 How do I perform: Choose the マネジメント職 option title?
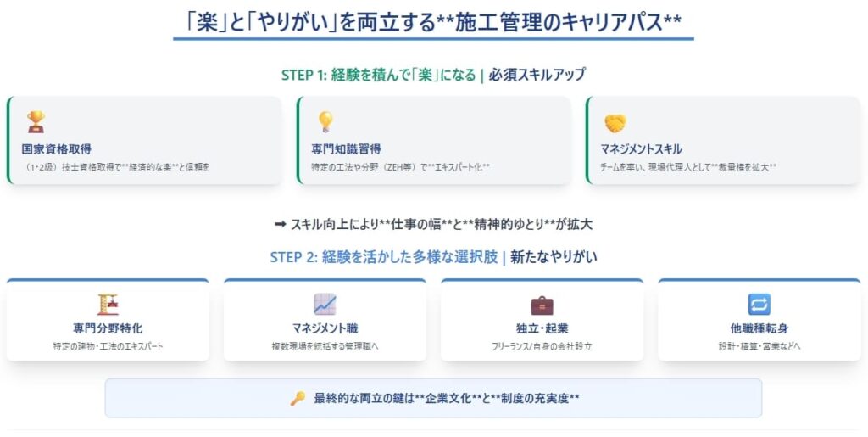(325, 328)
